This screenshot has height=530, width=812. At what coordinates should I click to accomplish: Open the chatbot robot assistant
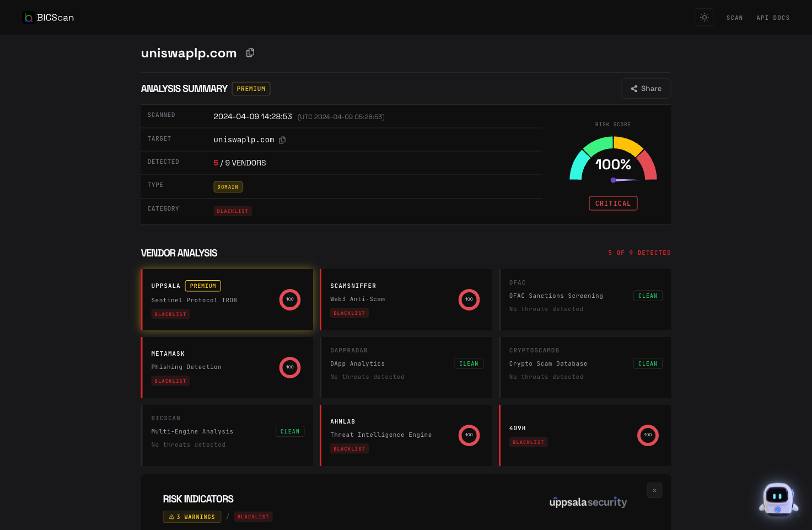point(778,500)
